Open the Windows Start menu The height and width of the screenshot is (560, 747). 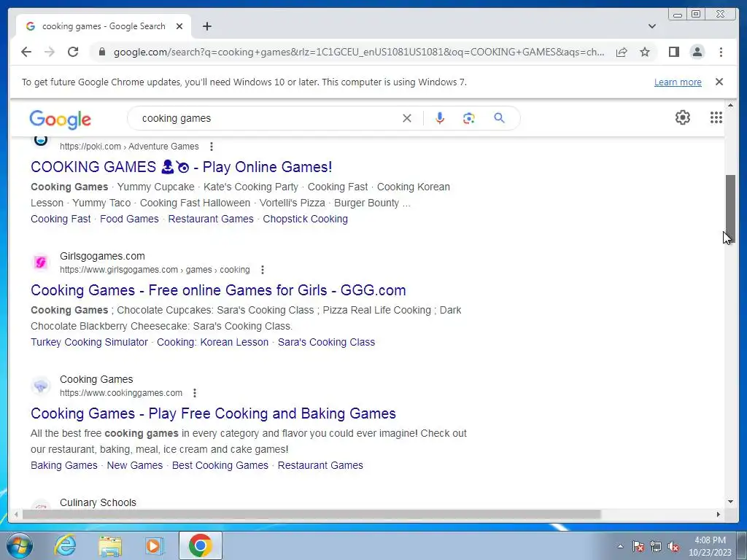tap(20, 545)
